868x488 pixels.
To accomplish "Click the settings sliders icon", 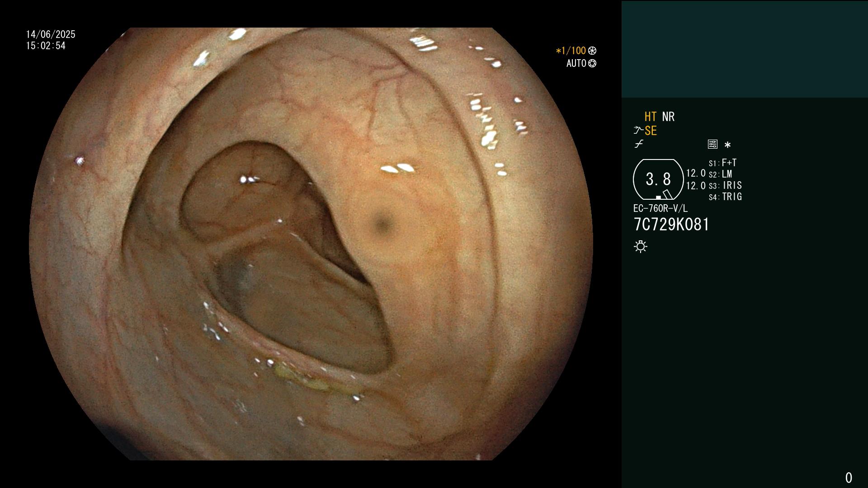I will tap(712, 144).
